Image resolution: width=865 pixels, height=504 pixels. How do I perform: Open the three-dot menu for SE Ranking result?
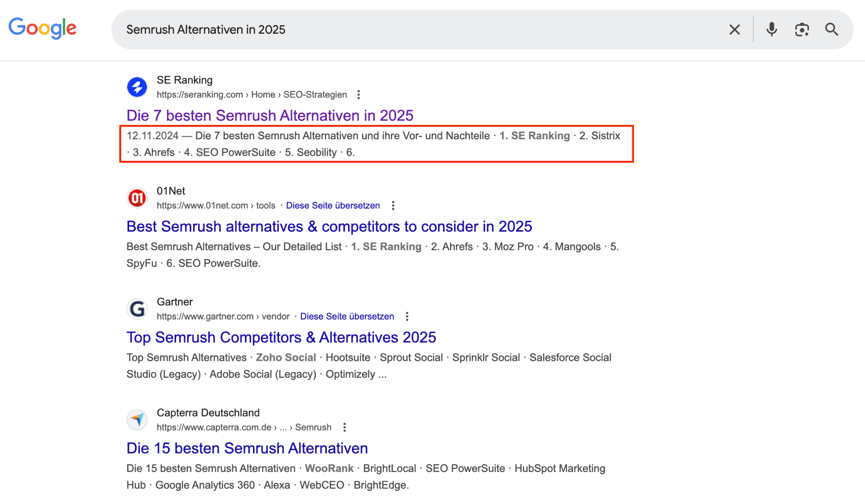359,95
